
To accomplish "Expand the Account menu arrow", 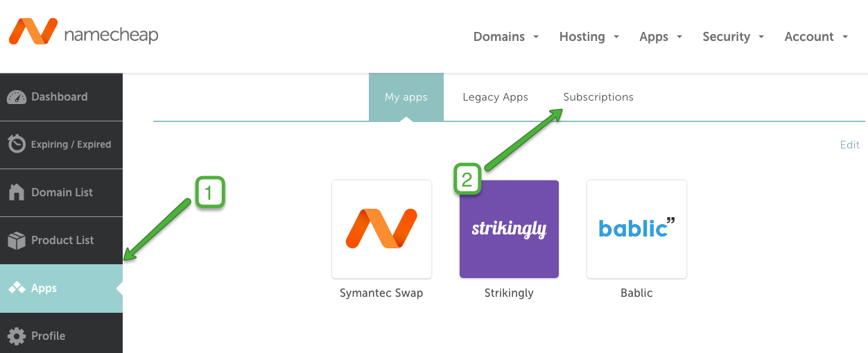I will coord(845,37).
